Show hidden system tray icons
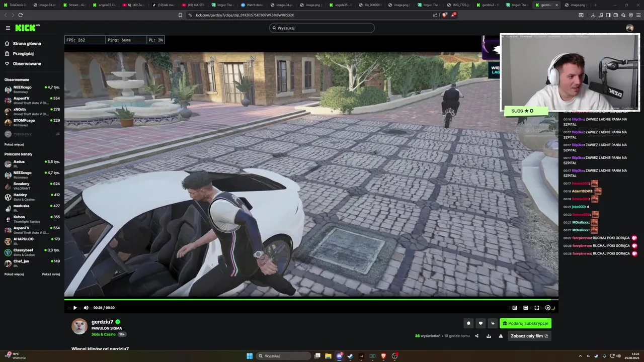 click(580, 356)
